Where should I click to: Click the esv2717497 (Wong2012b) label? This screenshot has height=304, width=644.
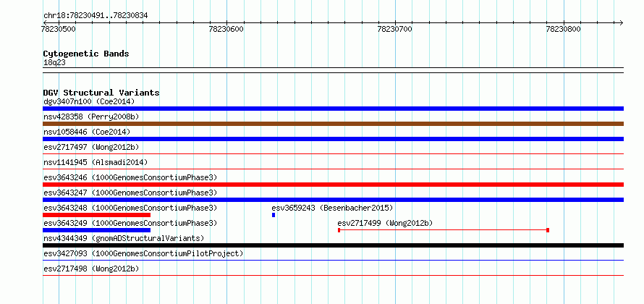coord(91,147)
